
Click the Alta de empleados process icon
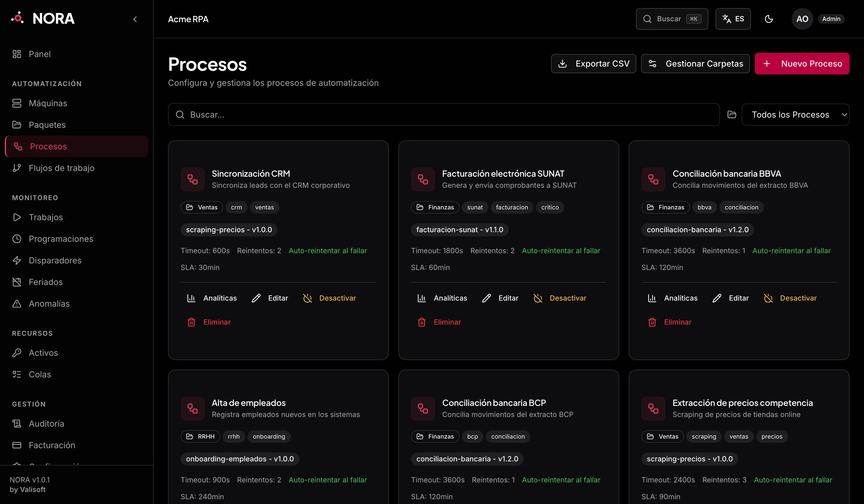[192, 408]
